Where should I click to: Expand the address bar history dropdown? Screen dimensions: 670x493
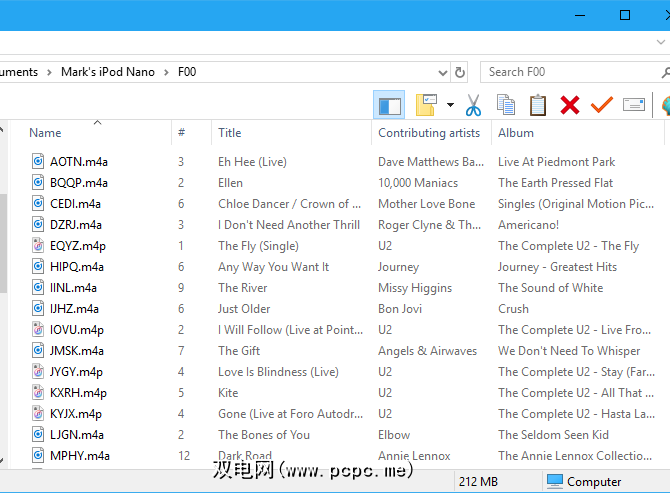coord(443,73)
